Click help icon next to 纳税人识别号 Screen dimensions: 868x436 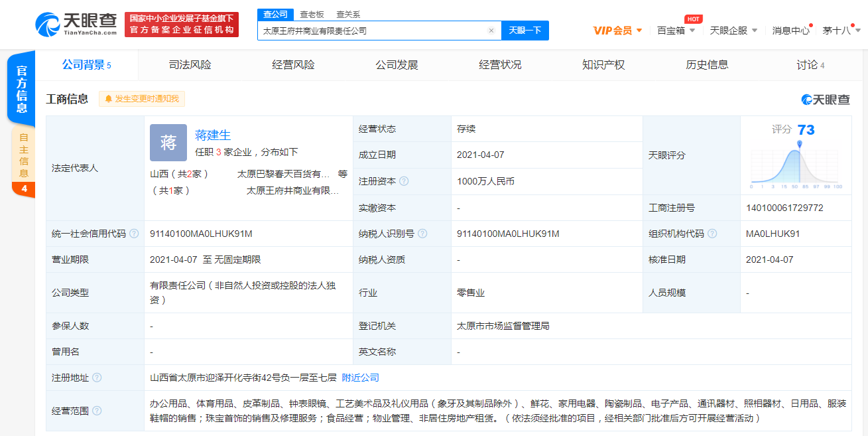(422, 234)
